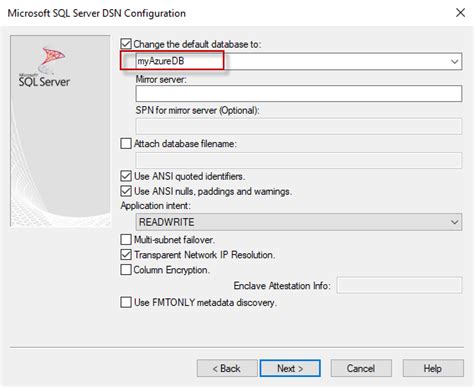Open Help for DSN configuration
This screenshot has width=474, height=387.
(433, 368)
